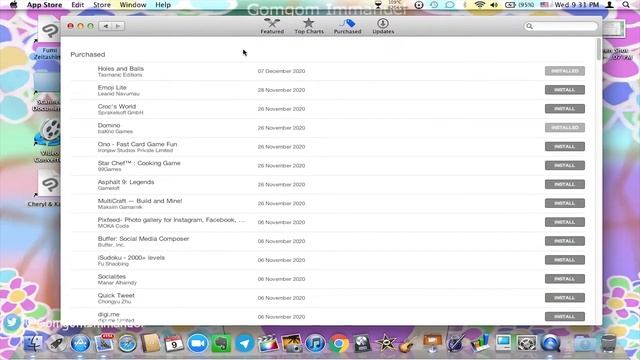Install Emoji Lite
640x360 pixels.
click(564, 90)
